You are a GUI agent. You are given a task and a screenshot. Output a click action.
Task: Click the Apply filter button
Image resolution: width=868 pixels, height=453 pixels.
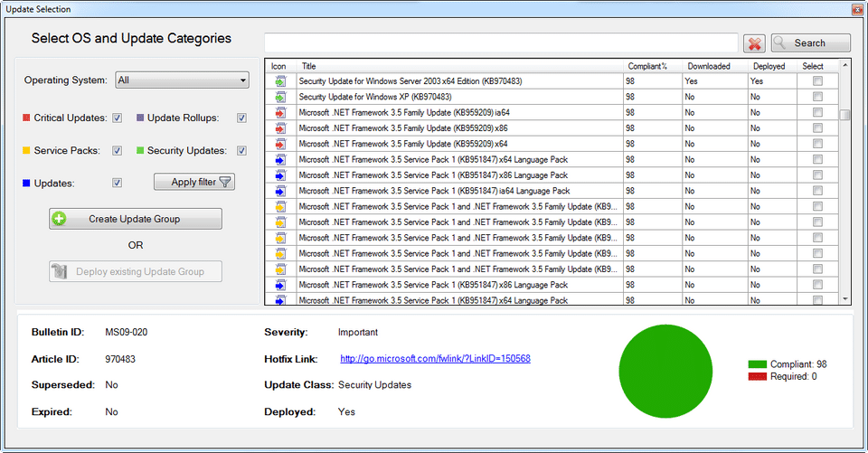coord(194,182)
